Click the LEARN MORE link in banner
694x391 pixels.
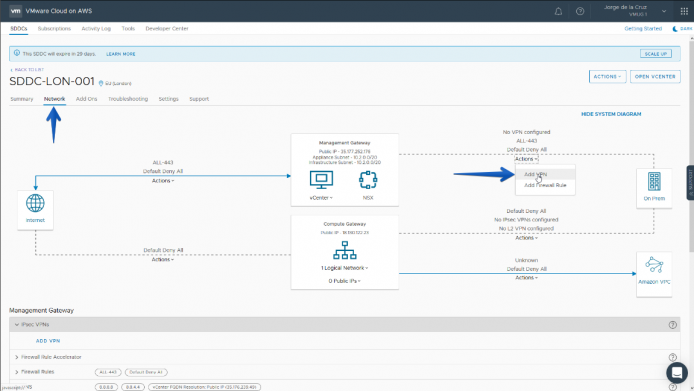(121, 54)
